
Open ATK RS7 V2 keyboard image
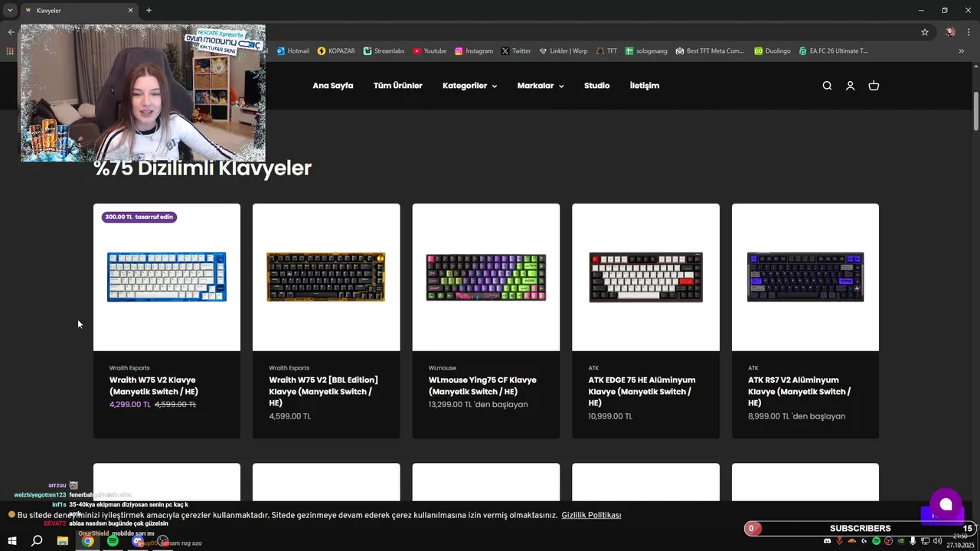click(805, 277)
